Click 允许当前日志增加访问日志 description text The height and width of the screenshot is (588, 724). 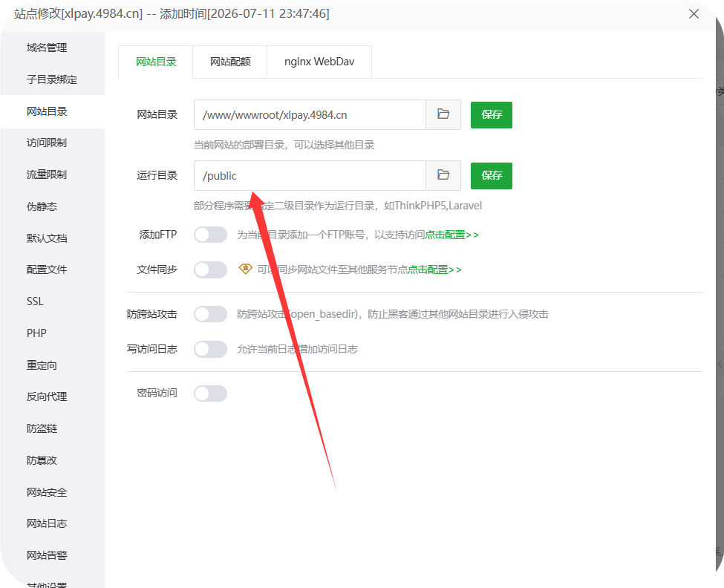point(297,350)
